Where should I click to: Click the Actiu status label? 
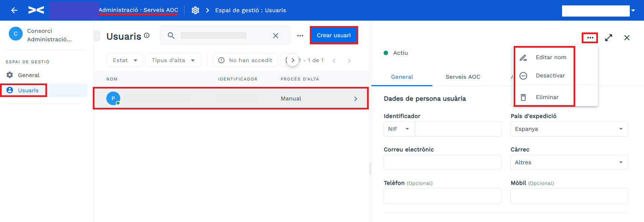pos(401,53)
